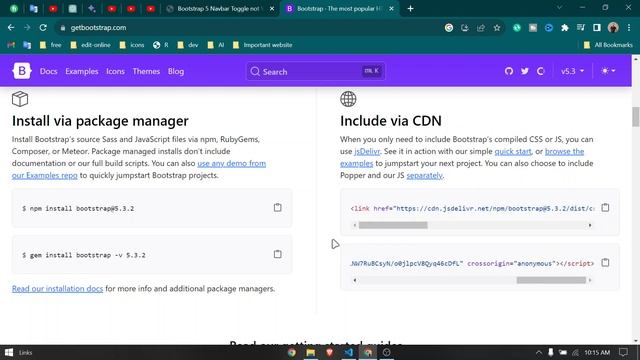Open Icons in the Bootstrap navbar
The width and height of the screenshot is (640, 360).
116,71
